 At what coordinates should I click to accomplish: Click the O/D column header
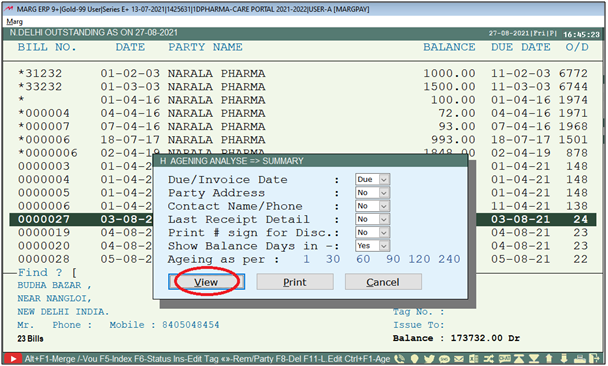coord(577,47)
